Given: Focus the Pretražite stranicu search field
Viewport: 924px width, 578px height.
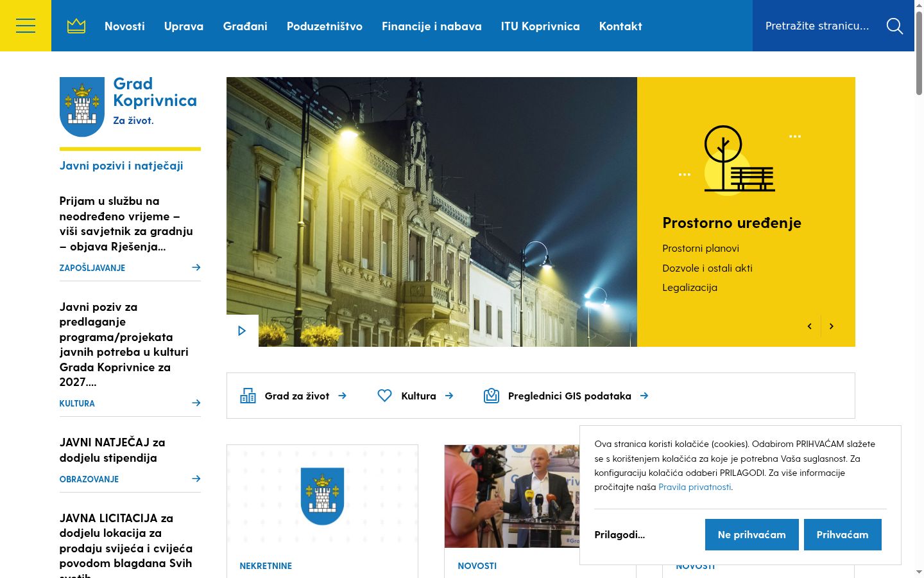Looking at the screenshot, I should [x=817, y=26].
